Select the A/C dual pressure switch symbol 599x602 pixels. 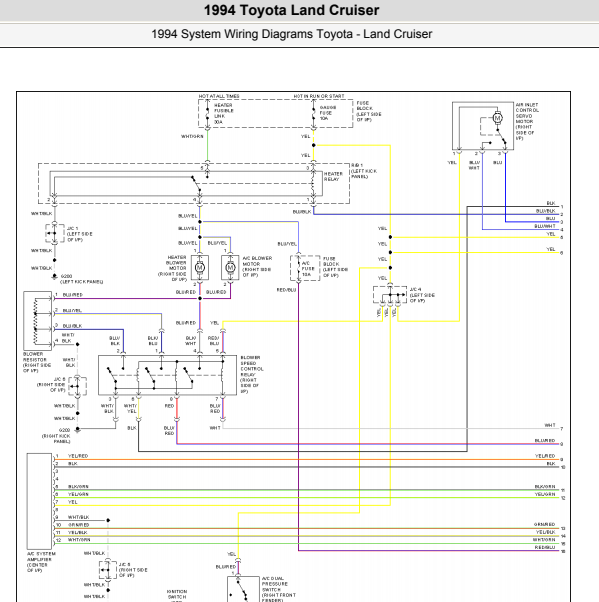click(x=243, y=589)
